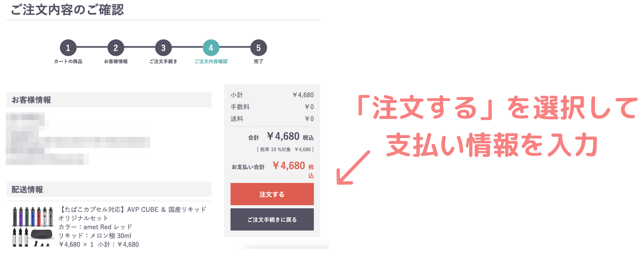Click the AVP CUBE product thumbnail image
The image size is (644, 258).
33,226
